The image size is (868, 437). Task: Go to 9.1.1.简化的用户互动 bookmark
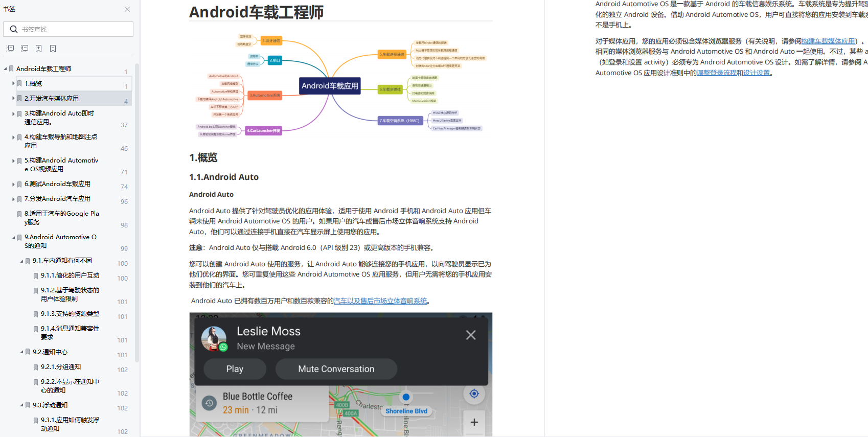coord(70,275)
